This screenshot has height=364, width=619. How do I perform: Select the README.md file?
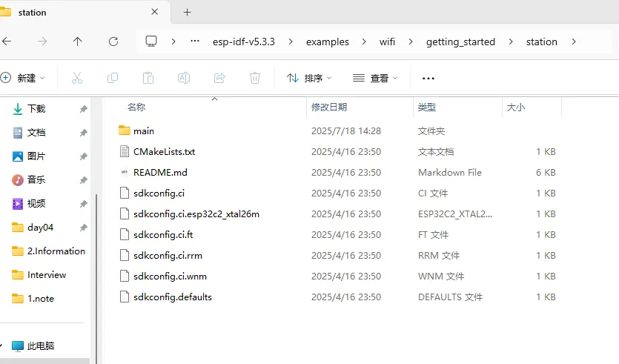(160, 173)
